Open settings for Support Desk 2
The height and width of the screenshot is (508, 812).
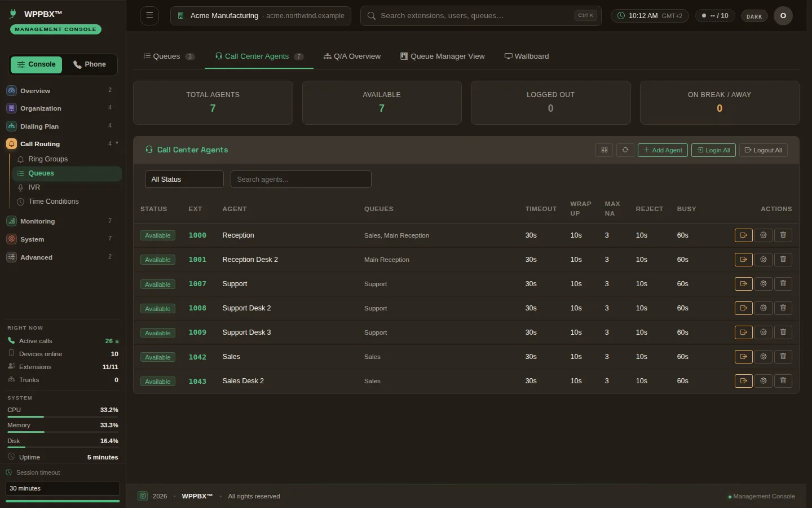point(763,308)
